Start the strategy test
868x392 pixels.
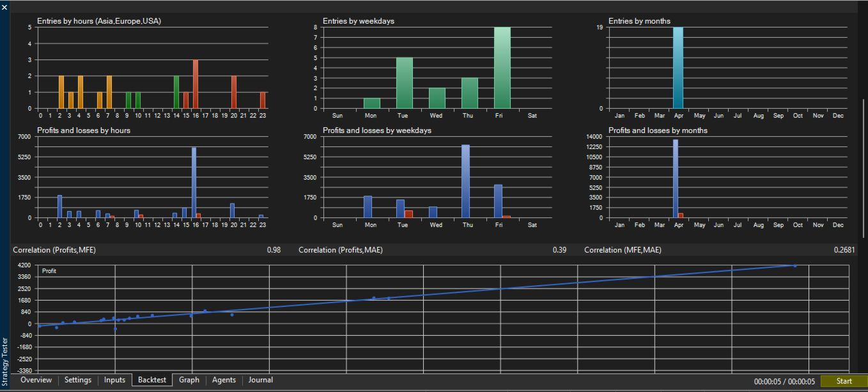pos(844,382)
